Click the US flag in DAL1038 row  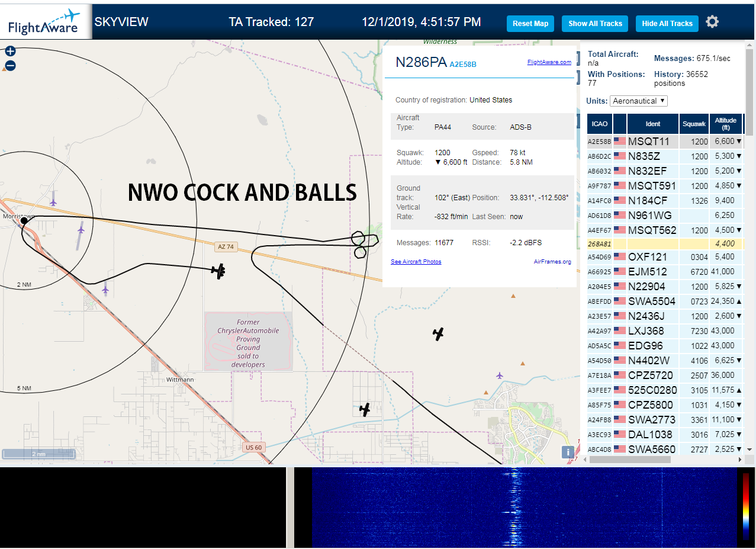coord(620,434)
